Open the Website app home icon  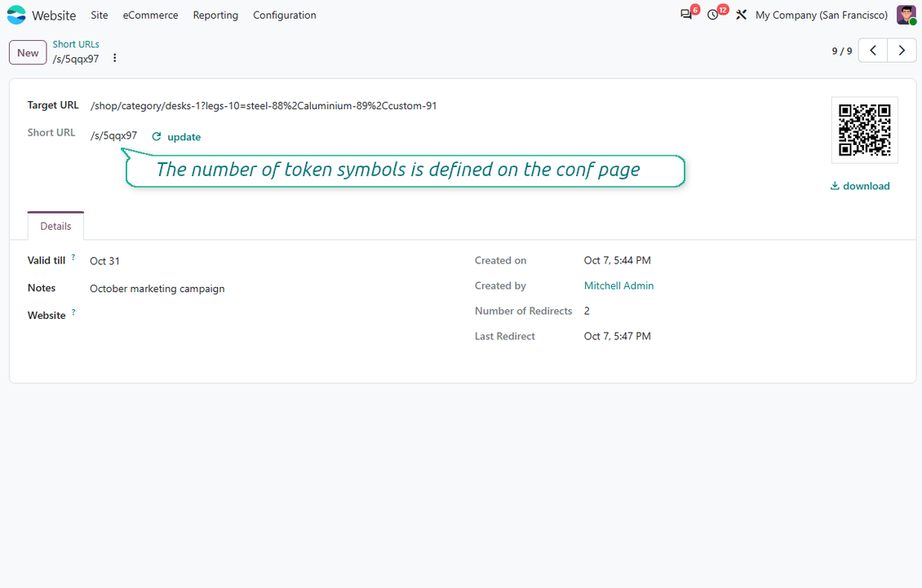(x=16, y=15)
